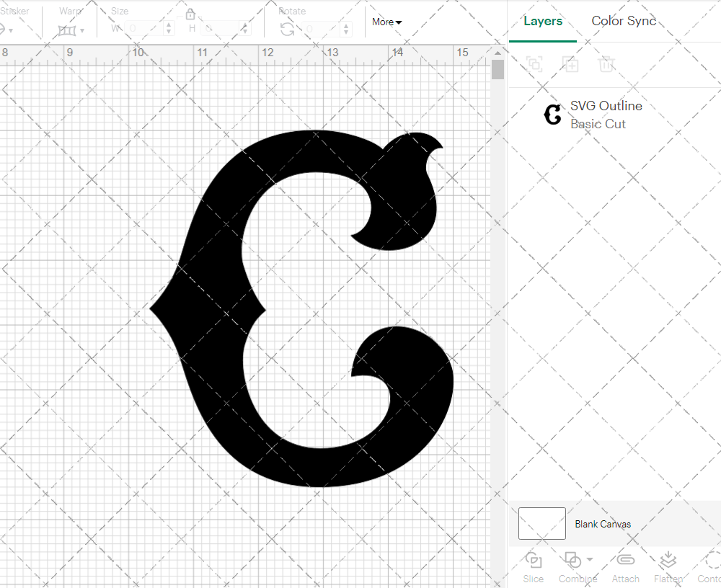This screenshot has width=721, height=588.
Task: Select the SVG Outline layer name
Action: 606,106
